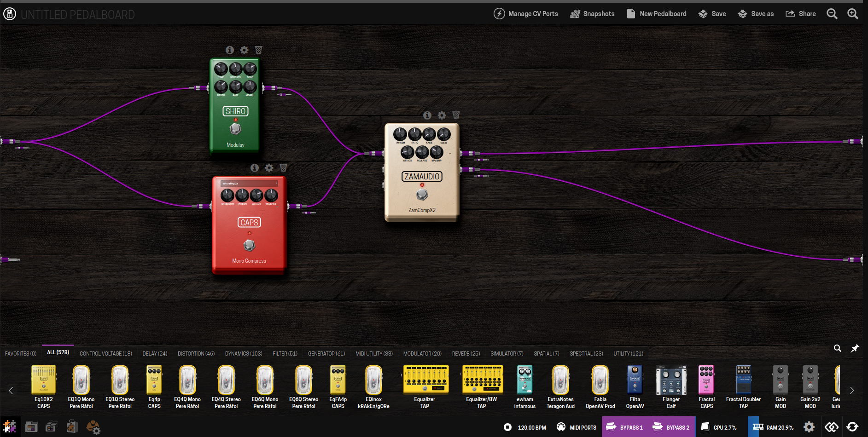Open transport play/stop control

tap(508, 427)
